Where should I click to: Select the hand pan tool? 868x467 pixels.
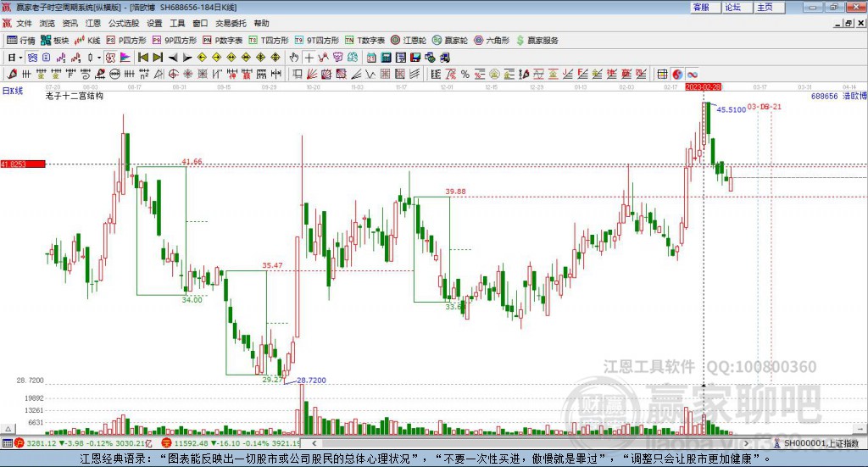point(294,58)
